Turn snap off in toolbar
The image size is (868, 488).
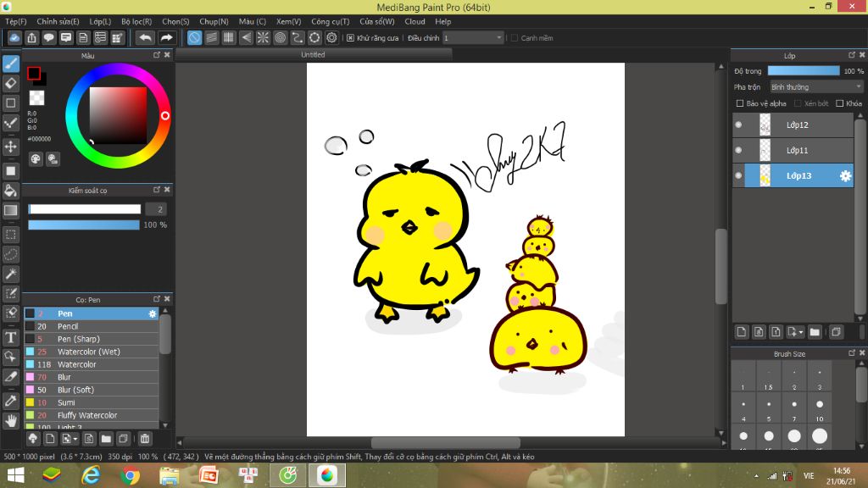click(194, 37)
